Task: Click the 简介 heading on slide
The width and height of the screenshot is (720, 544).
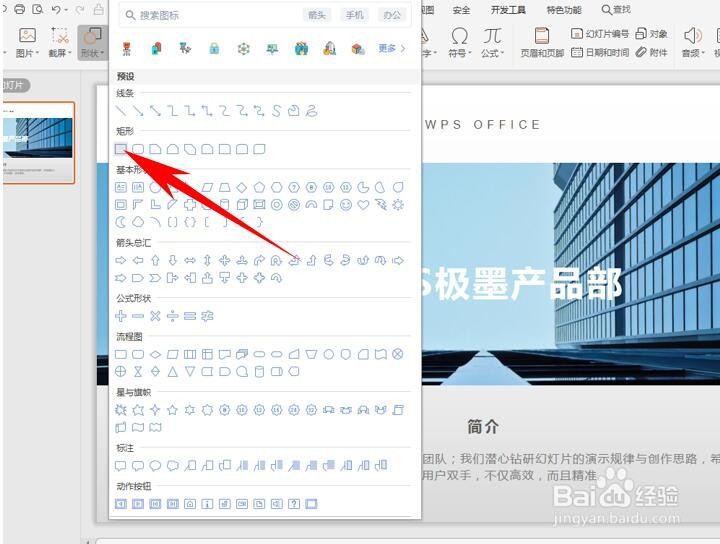Action: click(483, 426)
